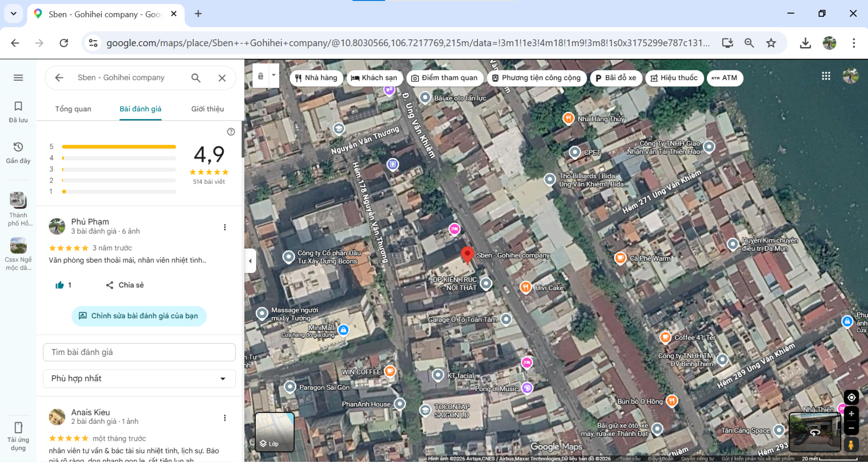Screen dimensions: 868x462
Task: Open the Google apps grid icon
Action: click(826, 76)
